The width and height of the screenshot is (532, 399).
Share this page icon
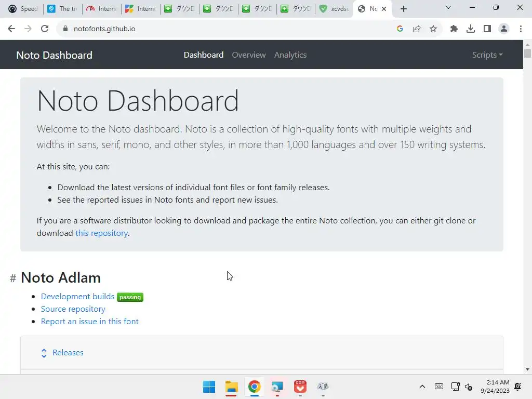coord(417,29)
